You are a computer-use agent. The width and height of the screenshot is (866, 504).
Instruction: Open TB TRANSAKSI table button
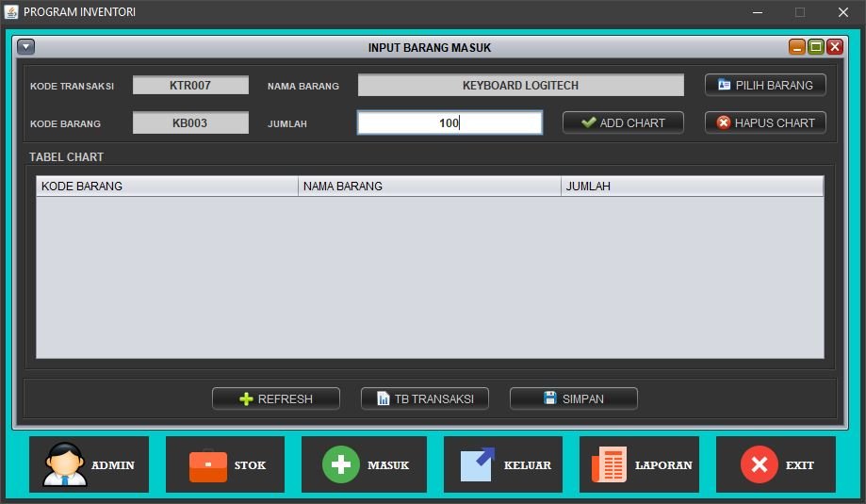click(425, 398)
